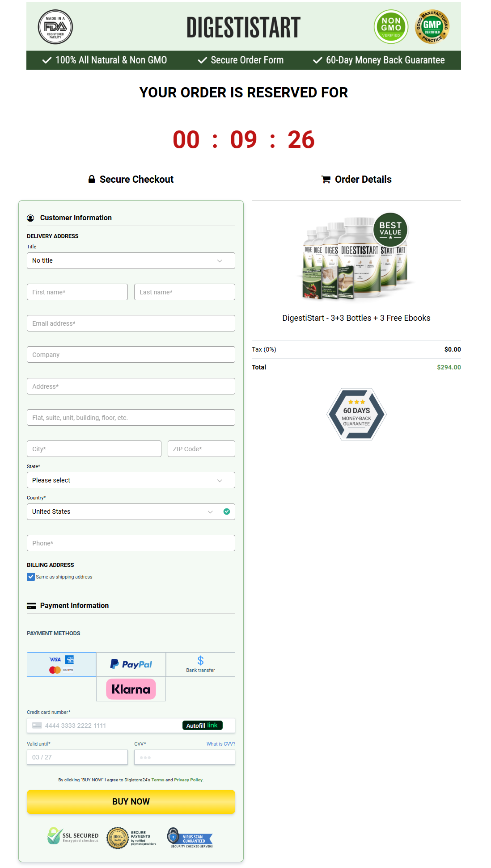
Task: Click the Virus Scan Guaranteed badge
Action: click(190, 838)
